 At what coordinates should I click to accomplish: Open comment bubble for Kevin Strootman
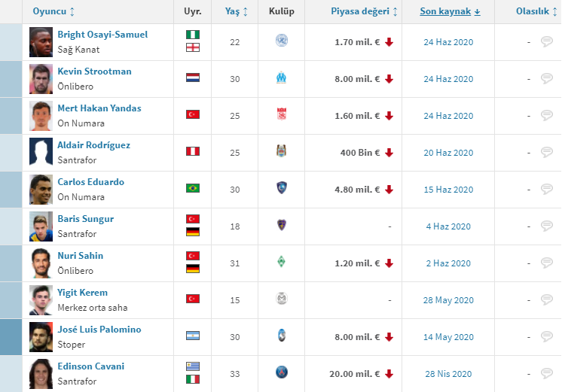(x=547, y=78)
